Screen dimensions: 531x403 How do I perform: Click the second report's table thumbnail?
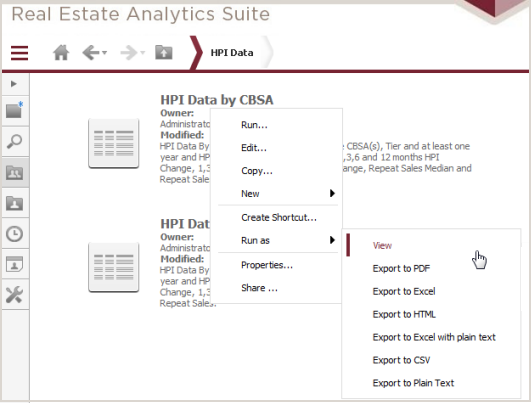[114, 267]
